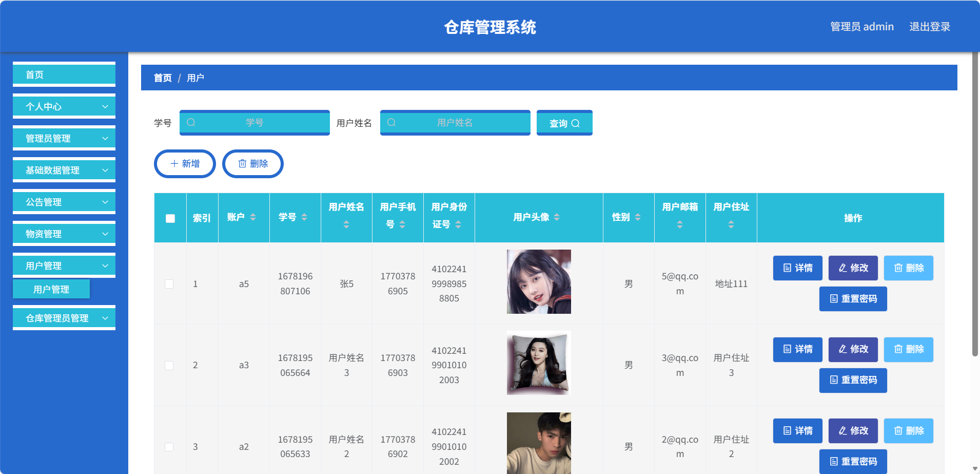
Task: Click 重置密码 for user a3
Action: [x=853, y=381]
